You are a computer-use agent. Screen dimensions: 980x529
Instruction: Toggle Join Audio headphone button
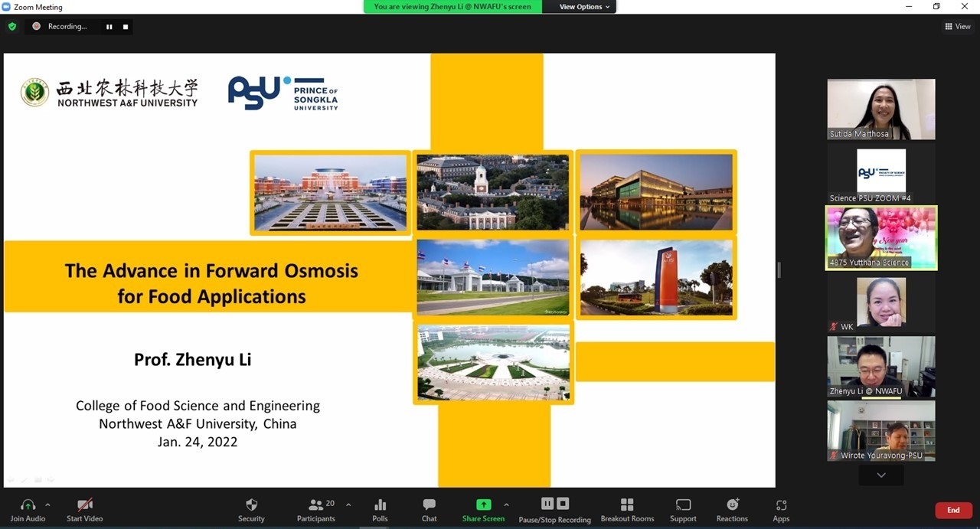tap(28, 505)
